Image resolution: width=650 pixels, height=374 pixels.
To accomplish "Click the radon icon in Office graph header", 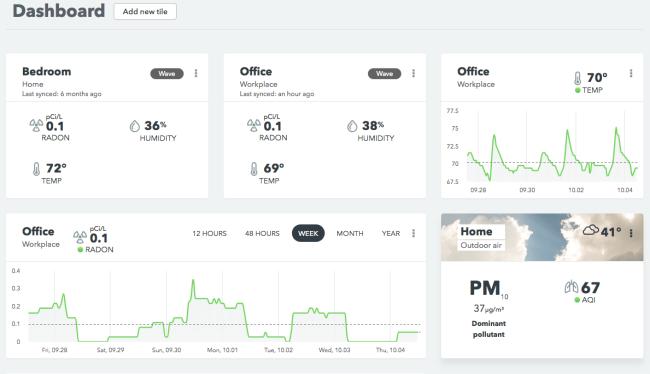I will point(80,237).
